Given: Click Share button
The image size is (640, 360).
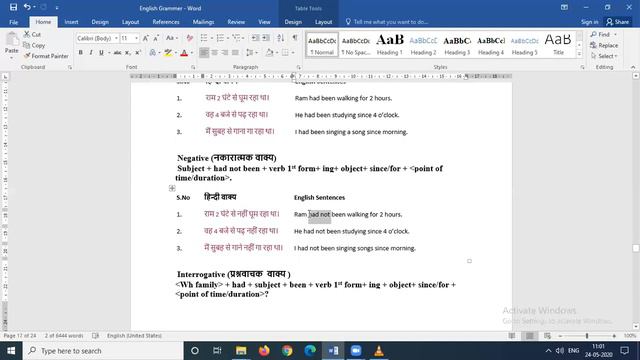Looking at the screenshot, I should point(618,22).
